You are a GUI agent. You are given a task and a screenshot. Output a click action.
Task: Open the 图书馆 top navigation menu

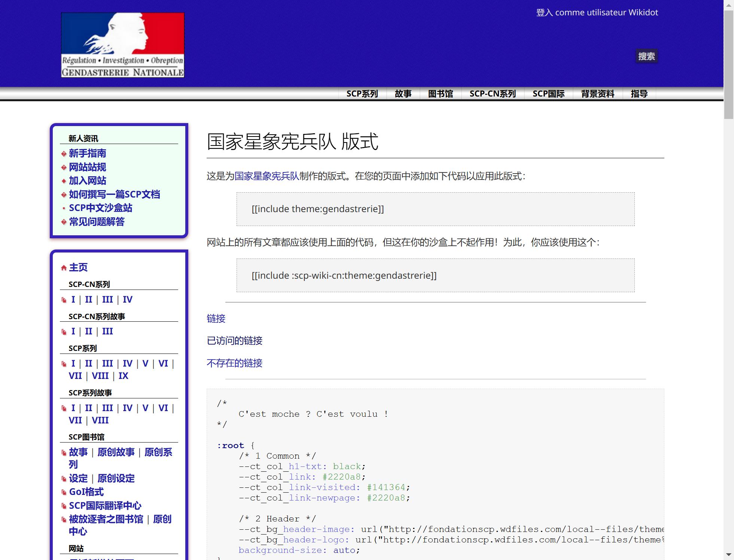click(x=440, y=94)
